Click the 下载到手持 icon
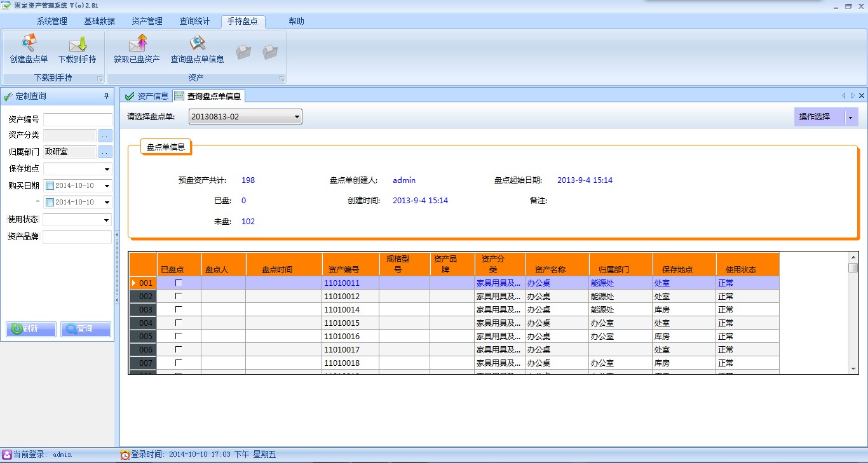Screen dimensions: 868x463 point(78,44)
